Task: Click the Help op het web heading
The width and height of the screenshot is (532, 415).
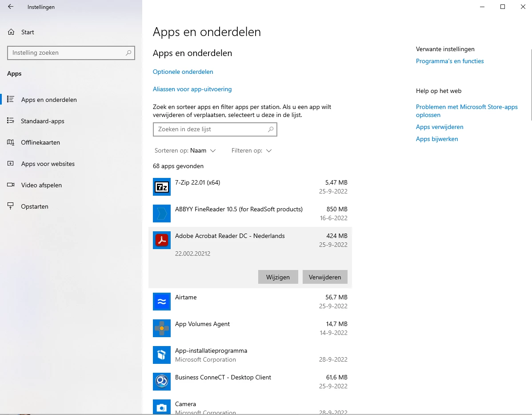Action: click(439, 91)
